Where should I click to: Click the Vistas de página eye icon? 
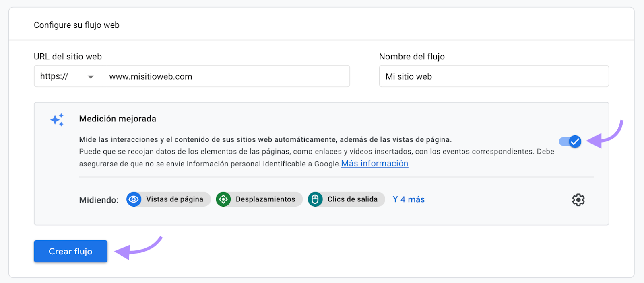(134, 199)
